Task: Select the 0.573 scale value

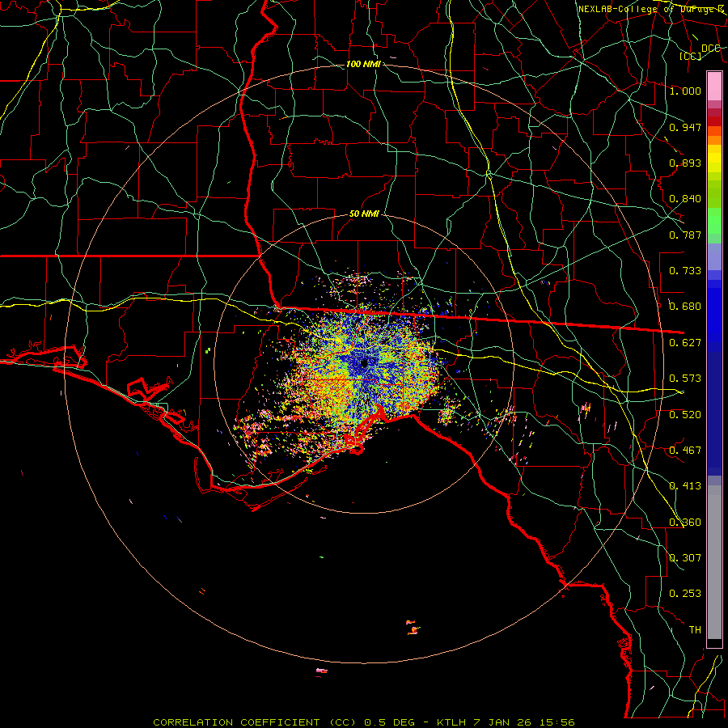Action: [685, 379]
